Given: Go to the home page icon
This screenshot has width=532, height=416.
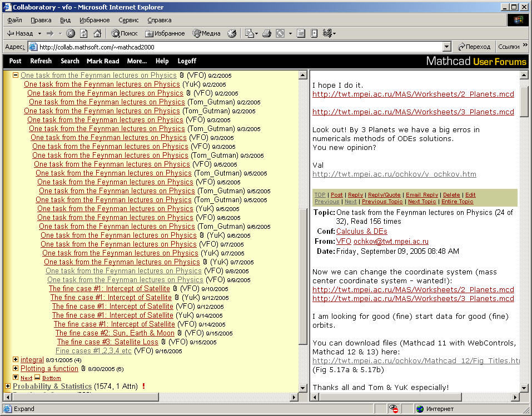Looking at the screenshot, I should pyautogui.click(x=97, y=33).
